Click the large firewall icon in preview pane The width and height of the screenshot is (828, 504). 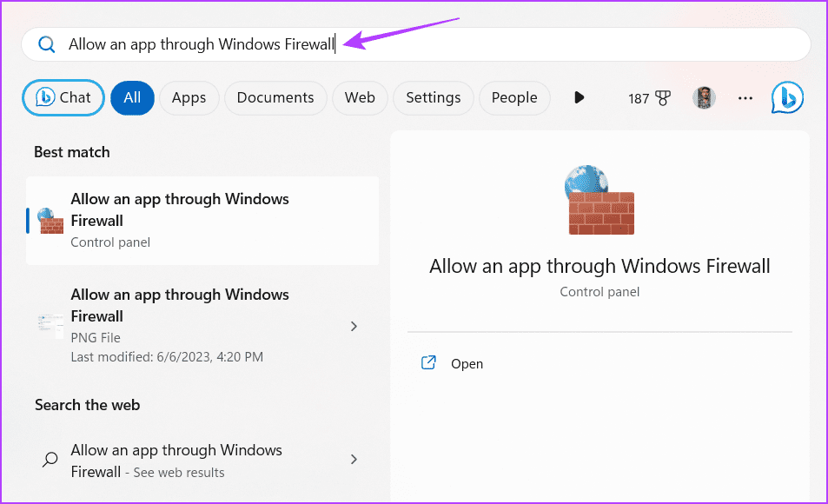click(599, 200)
